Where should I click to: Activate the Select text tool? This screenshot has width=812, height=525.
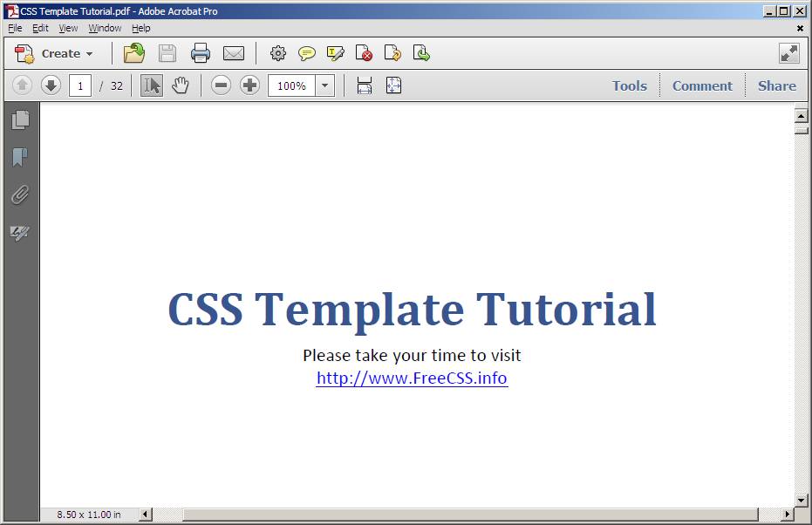coord(152,85)
